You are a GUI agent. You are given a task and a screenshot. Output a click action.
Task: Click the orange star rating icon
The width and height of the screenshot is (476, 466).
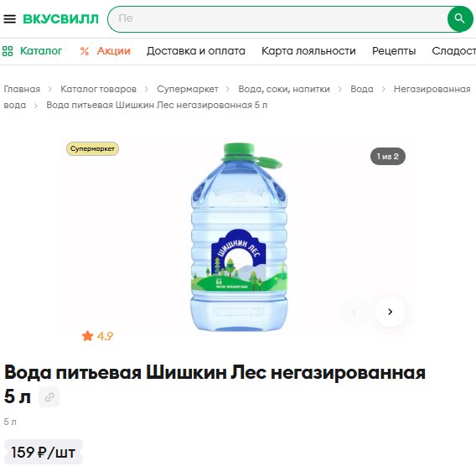click(x=87, y=336)
